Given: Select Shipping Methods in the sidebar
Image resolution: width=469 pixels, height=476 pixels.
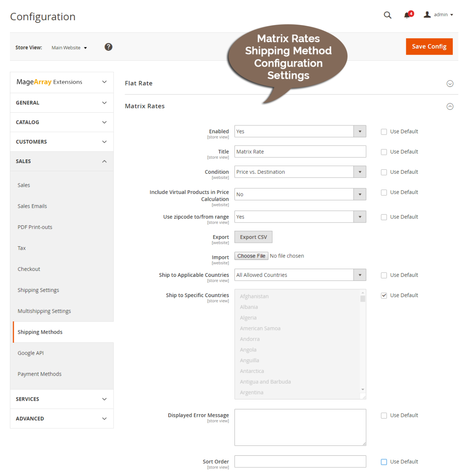Looking at the screenshot, I should pyautogui.click(x=40, y=332).
